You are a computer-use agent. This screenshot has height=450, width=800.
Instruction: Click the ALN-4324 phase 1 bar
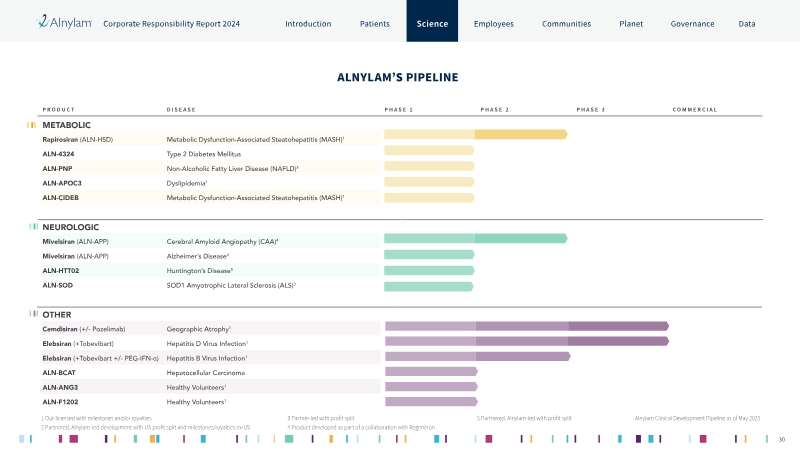[429, 151]
